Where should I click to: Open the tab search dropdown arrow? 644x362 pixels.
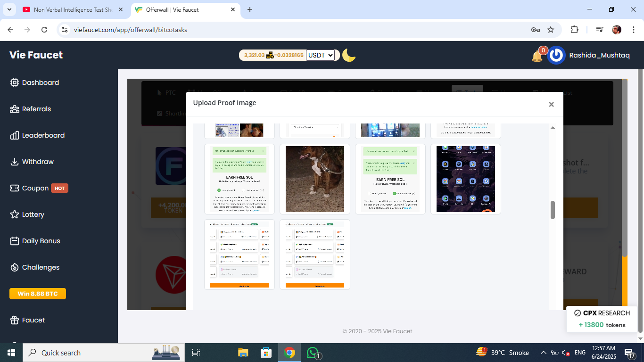point(9,9)
